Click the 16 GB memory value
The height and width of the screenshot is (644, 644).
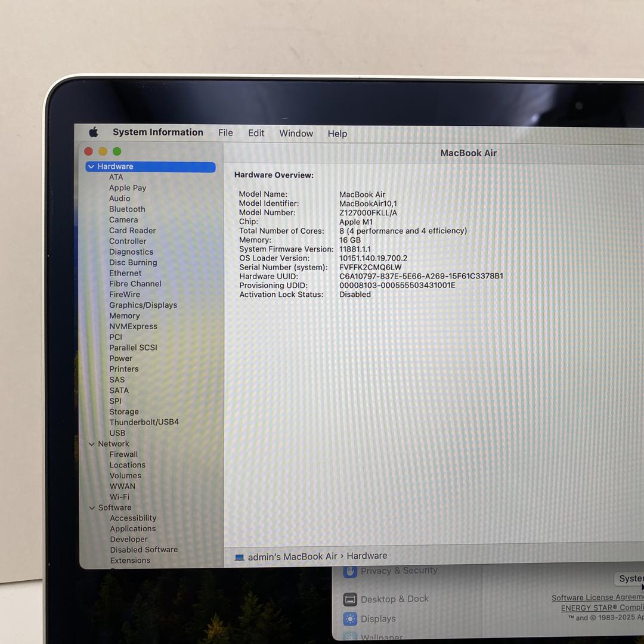[x=350, y=240]
